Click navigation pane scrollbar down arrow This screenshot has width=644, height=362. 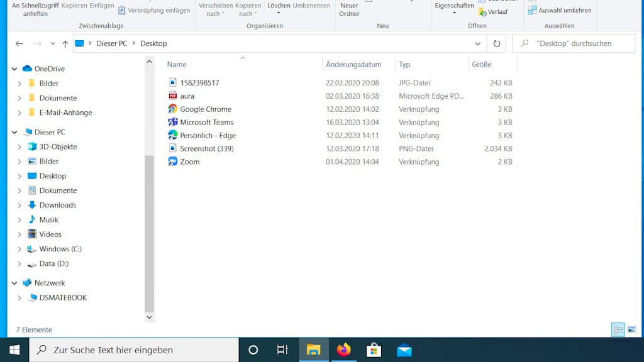pyautogui.click(x=149, y=317)
